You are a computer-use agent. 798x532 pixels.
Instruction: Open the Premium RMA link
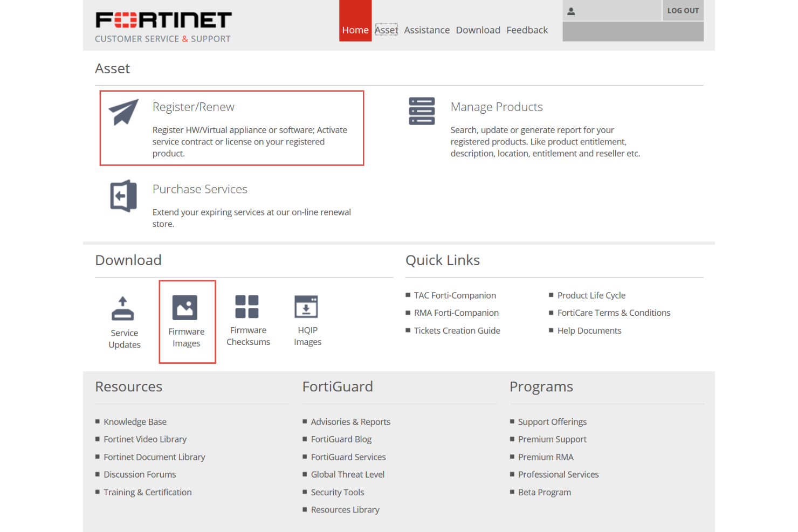[546, 457]
